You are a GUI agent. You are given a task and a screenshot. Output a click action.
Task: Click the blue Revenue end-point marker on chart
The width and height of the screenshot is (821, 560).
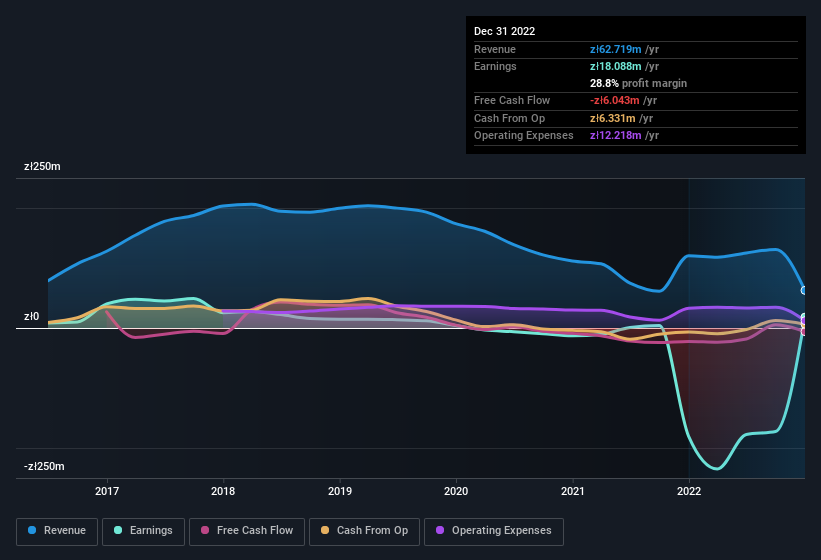tap(804, 290)
